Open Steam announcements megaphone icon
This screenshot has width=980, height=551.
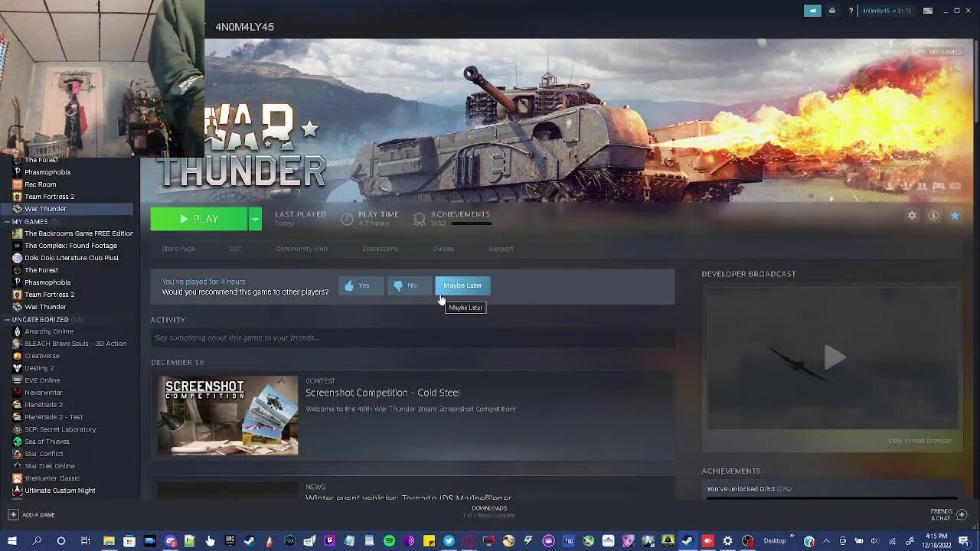pos(812,11)
